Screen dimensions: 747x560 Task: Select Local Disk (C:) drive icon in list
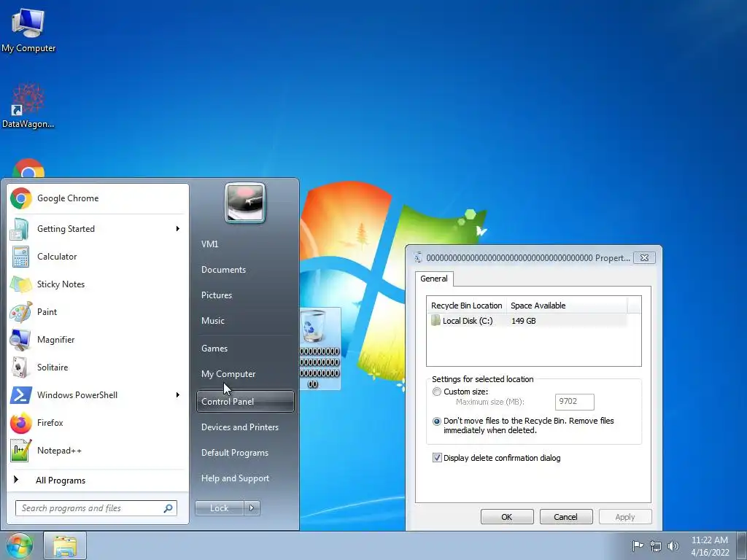point(436,321)
